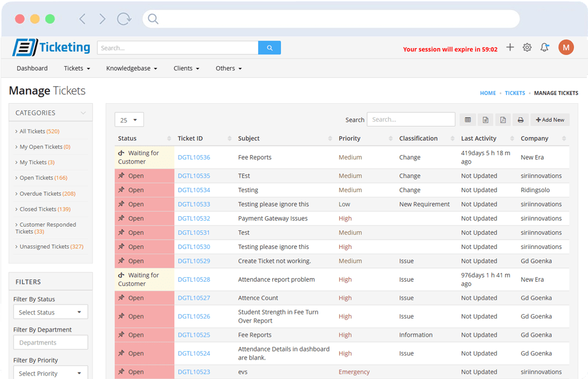588x379 pixels.
Task: Open notifications bell
Action: pos(545,47)
